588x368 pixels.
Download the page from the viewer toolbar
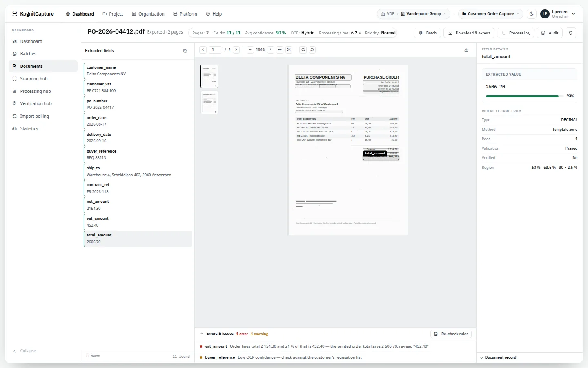click(466, 50)
